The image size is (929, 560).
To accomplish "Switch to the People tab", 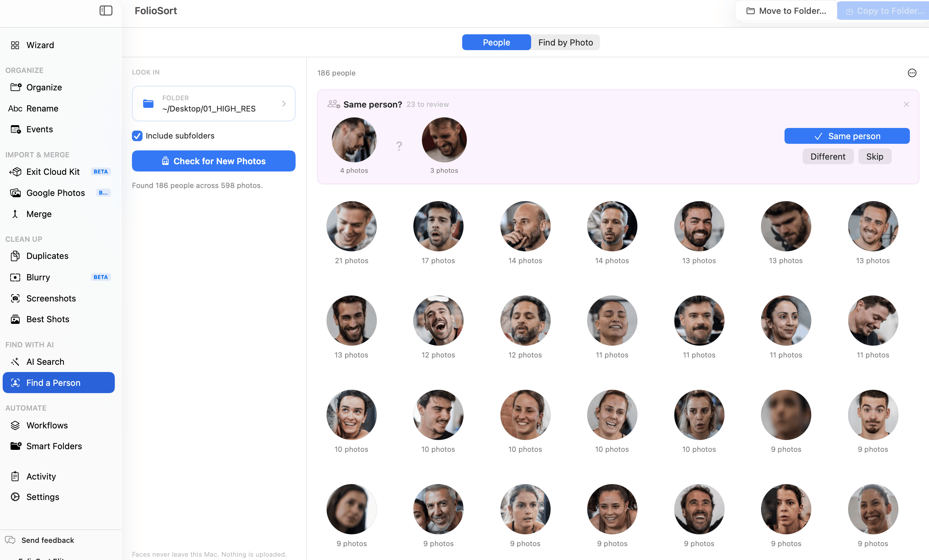I will (x=496, y=42).
